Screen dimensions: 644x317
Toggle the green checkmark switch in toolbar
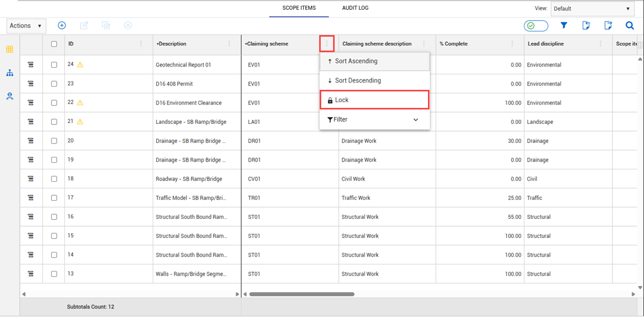point(536,26)
